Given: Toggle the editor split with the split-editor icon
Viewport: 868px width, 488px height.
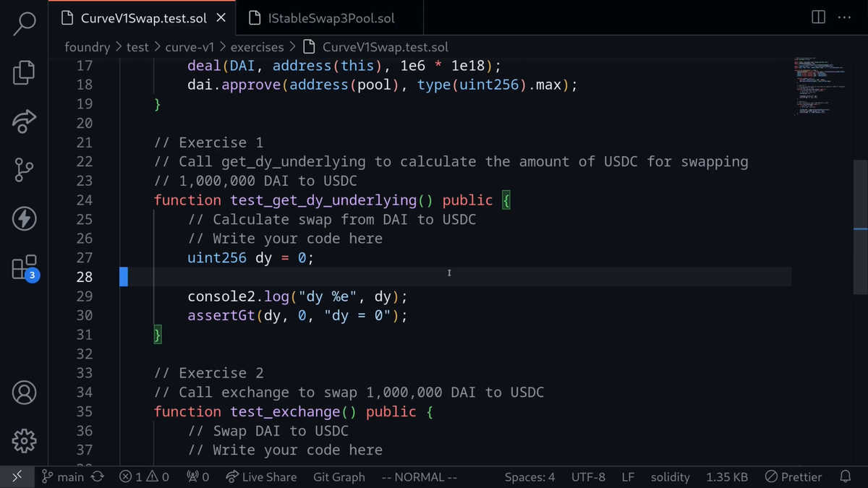Looking at the screenshot, I should point(818,18).
